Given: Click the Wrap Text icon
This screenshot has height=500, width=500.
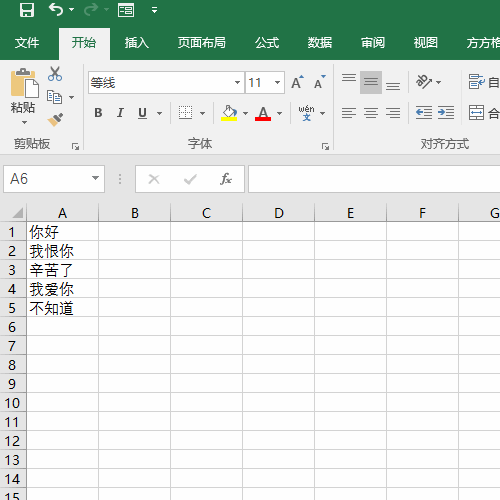Looking at the screenshot, I should tap(476, 82).
